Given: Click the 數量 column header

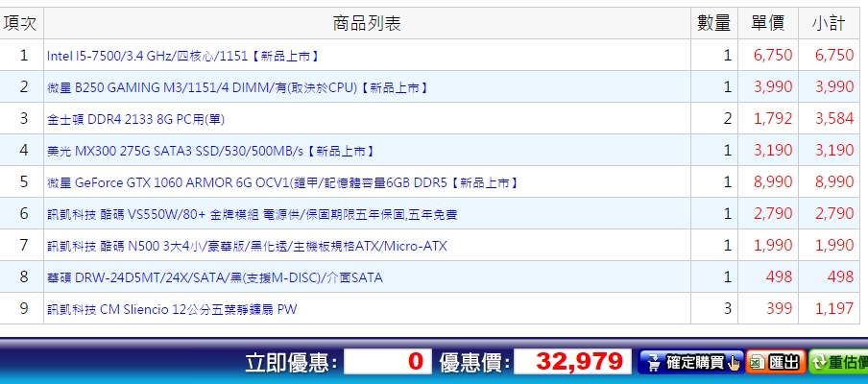Looking at the screenshot, I should pyautogui.click(x=714, y=23).
